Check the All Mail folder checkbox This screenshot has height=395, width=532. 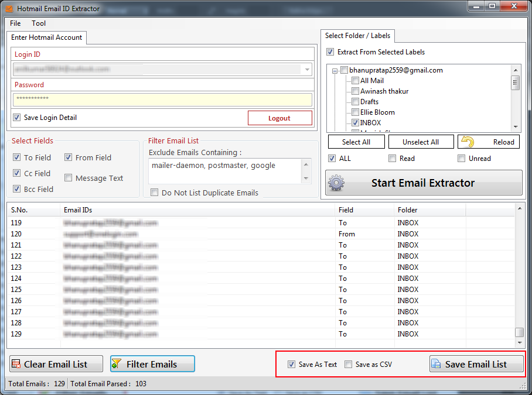[x=355, y=81]
